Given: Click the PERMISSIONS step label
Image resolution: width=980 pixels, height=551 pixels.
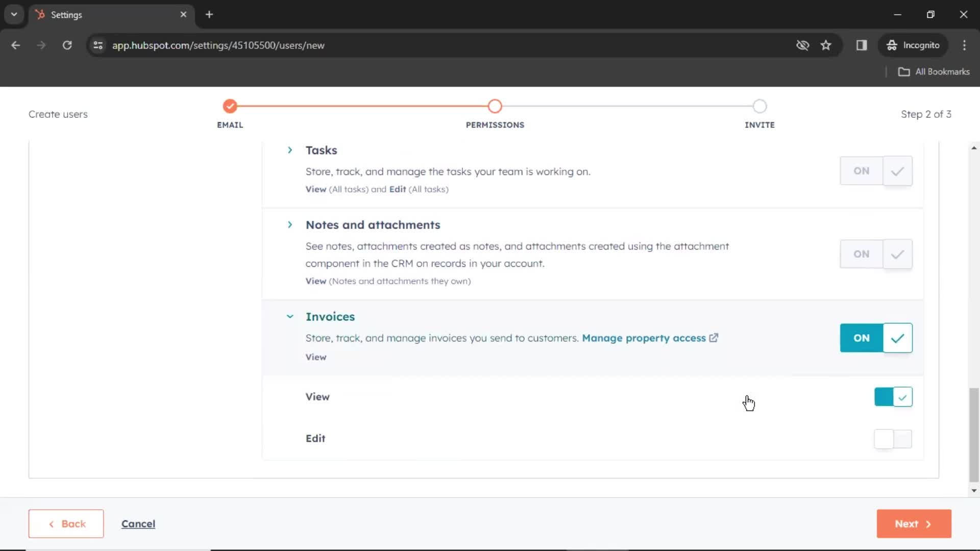Looking at the screenshot, I should tap(496, 124).
